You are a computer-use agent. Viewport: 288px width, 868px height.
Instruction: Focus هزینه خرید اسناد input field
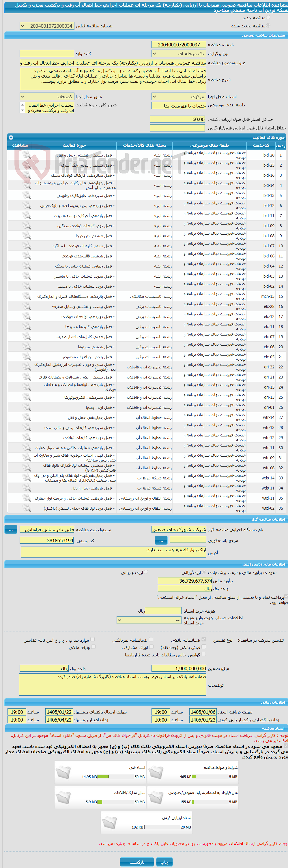tap(163, 611)
